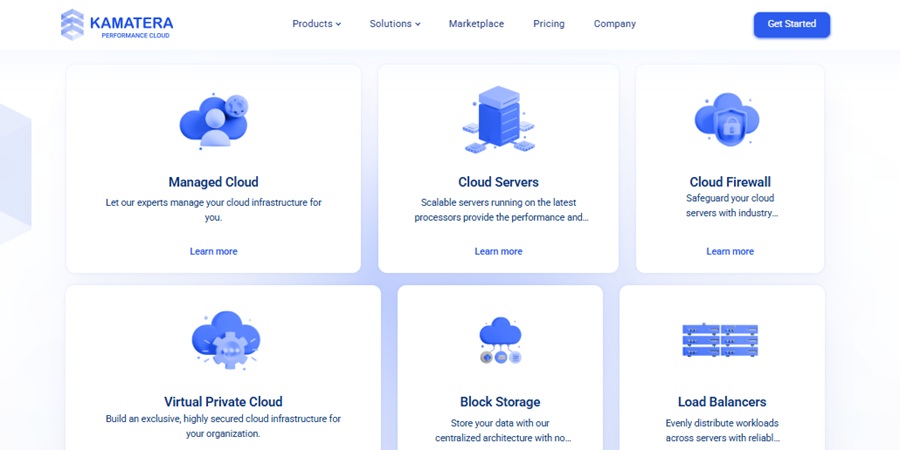
Task: Go to the Pricing page
Action: pyautogui.click(x=548, y=24)
